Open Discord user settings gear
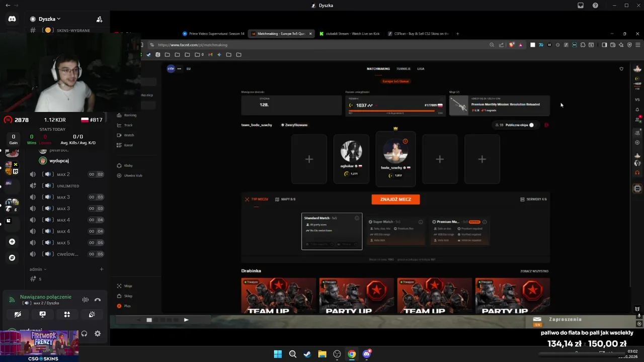 point(98,333)
